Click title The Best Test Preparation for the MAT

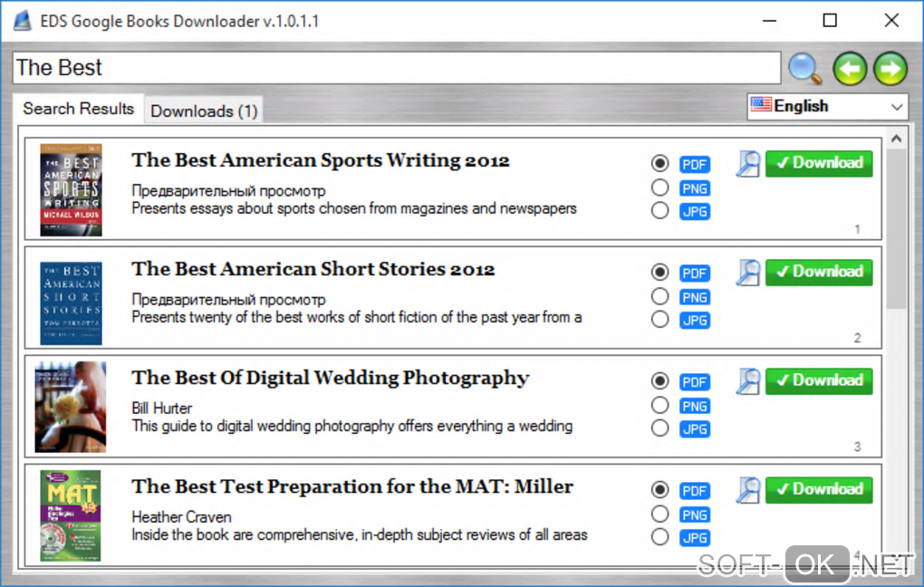[x=351, y=486]
